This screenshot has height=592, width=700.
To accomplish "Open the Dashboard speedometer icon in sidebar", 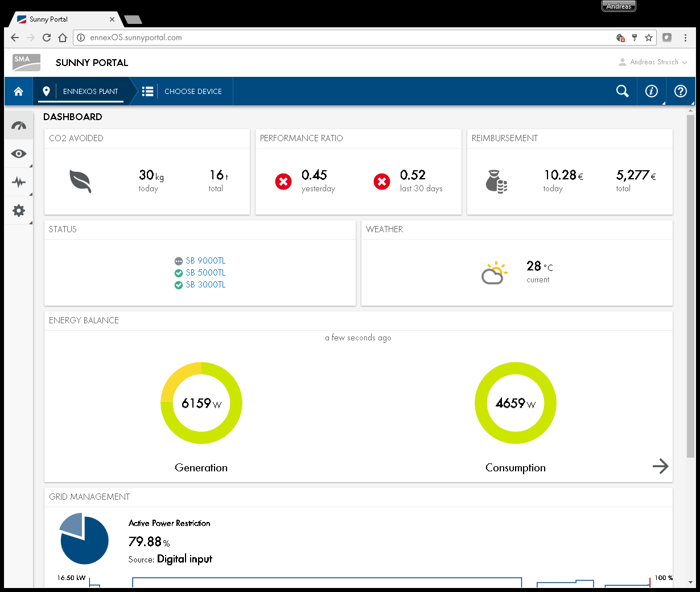I will (x=19, y=125).
